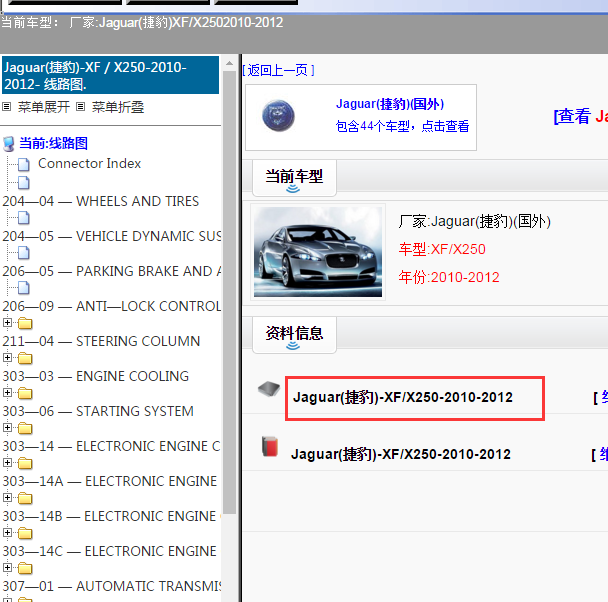This screenshot has height=602, width=608.
Task: Select 211—04 — STEERING COLUMN text
Action: (101, 341)
